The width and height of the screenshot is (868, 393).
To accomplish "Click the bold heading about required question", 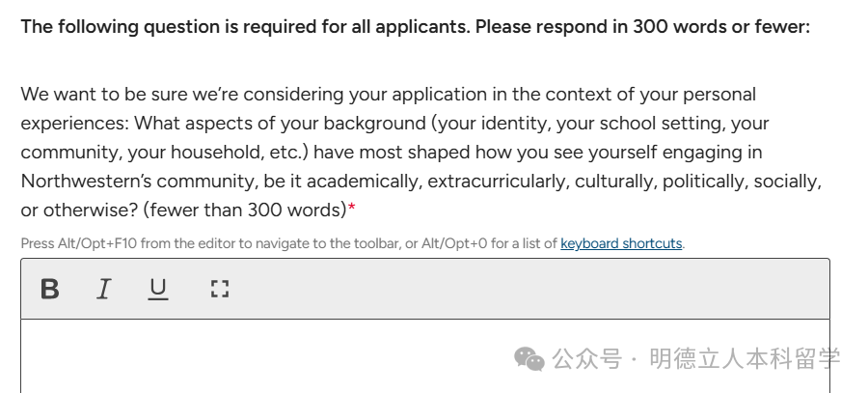I will pyautogui.click(x=415, y=27).
